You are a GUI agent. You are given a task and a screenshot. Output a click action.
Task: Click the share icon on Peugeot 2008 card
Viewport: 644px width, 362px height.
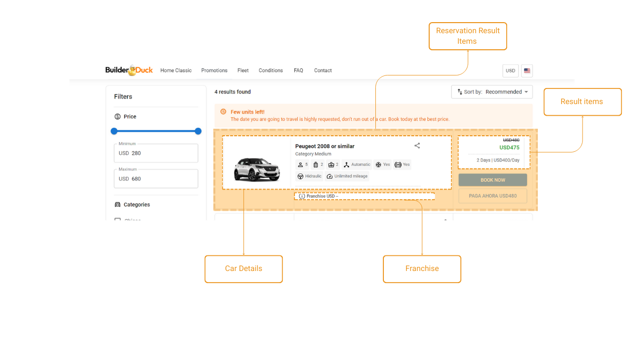click(x=417, y=146)
